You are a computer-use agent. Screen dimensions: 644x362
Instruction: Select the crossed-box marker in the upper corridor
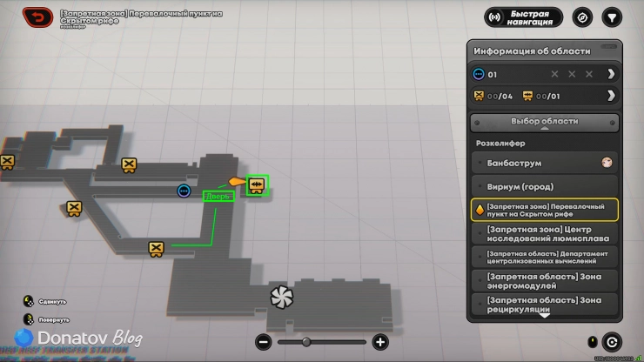[129, 164]
